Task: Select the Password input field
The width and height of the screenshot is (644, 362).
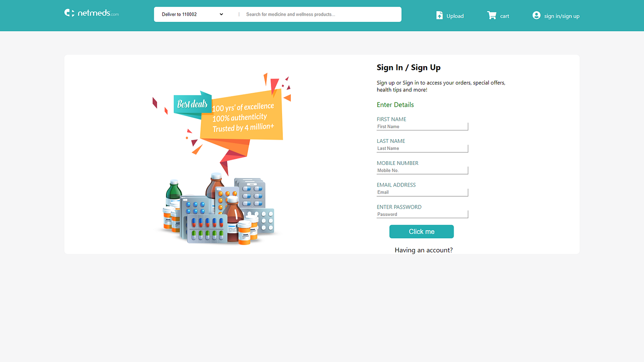Action: pyautogui.click(x=422, y=214)
